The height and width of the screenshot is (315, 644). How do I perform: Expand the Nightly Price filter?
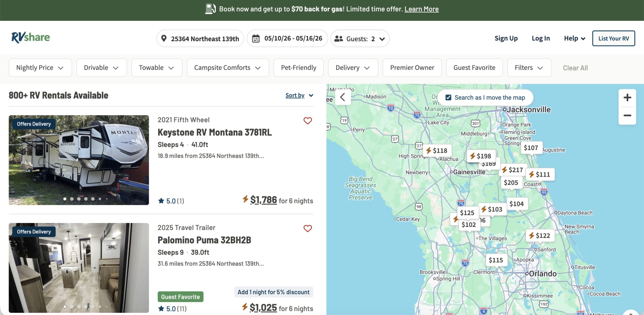(x=40, y=68)
